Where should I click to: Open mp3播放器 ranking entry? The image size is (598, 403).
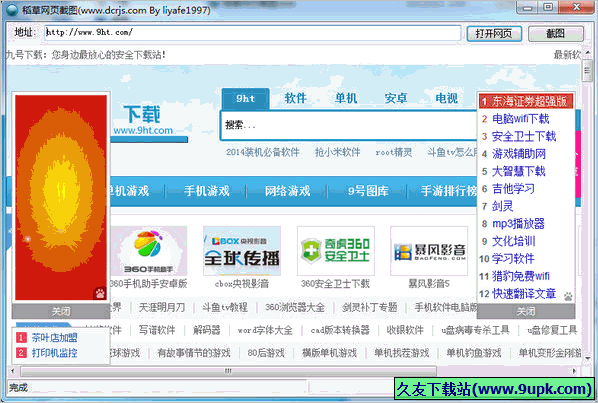click(518, 224)
